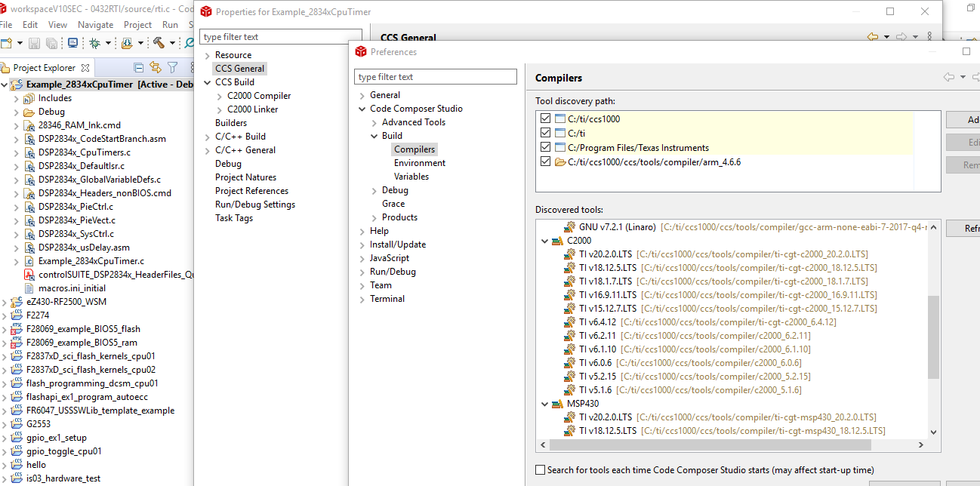Screen dimensions: 980x486
Task: Select Variables under Build preferences
Action: (x=411, y=177)
